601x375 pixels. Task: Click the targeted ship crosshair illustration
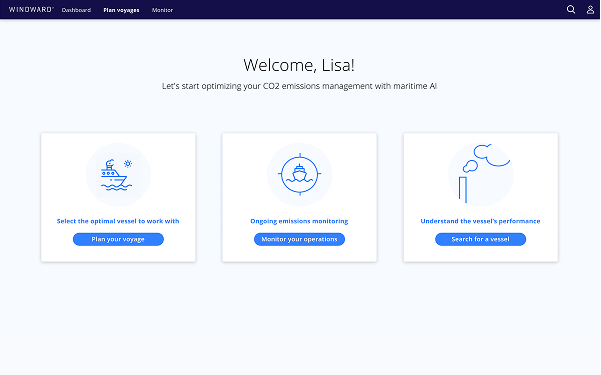[x=299, y=174]
